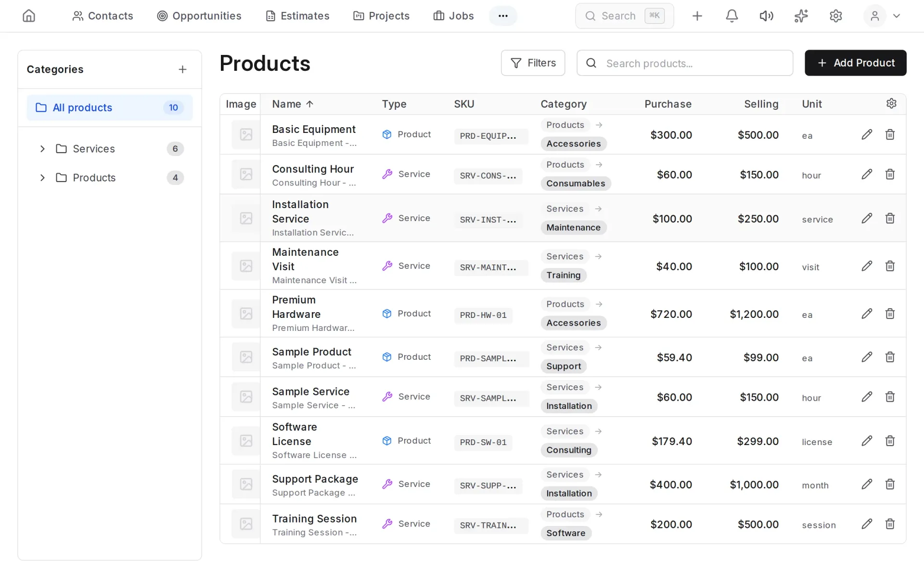Open the AI sparkles assistant icon
Screen dimensions: 924x578
[801, 16]
